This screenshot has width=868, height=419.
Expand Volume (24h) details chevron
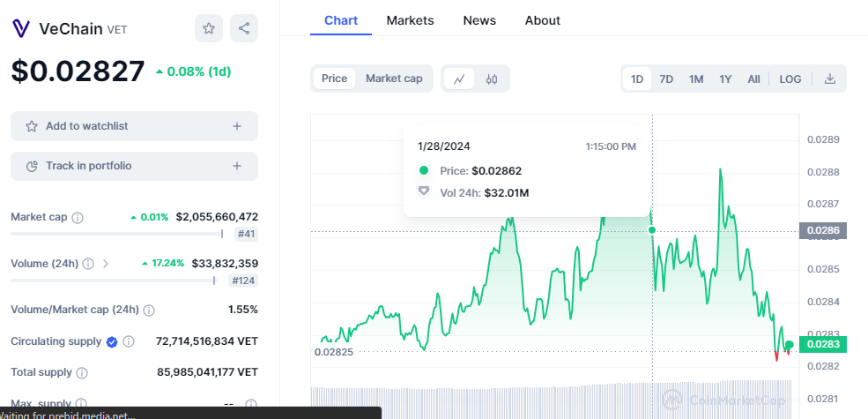pos(105,264)
